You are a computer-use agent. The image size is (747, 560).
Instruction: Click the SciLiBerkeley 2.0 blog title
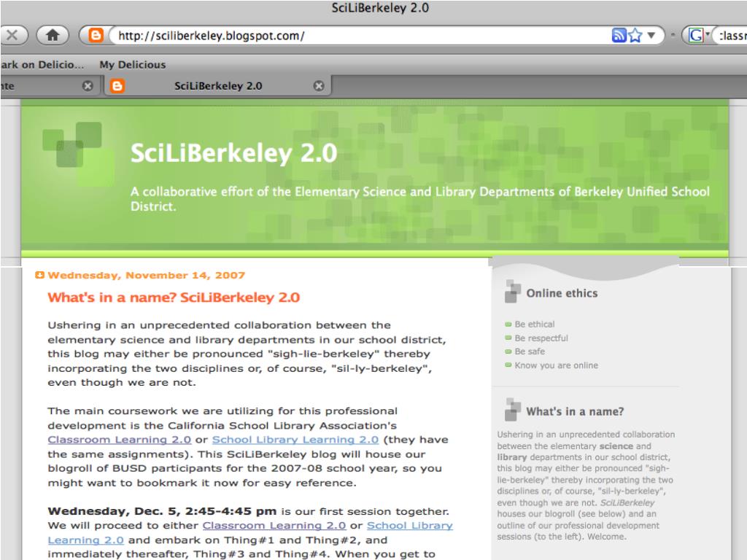point(234,153)
